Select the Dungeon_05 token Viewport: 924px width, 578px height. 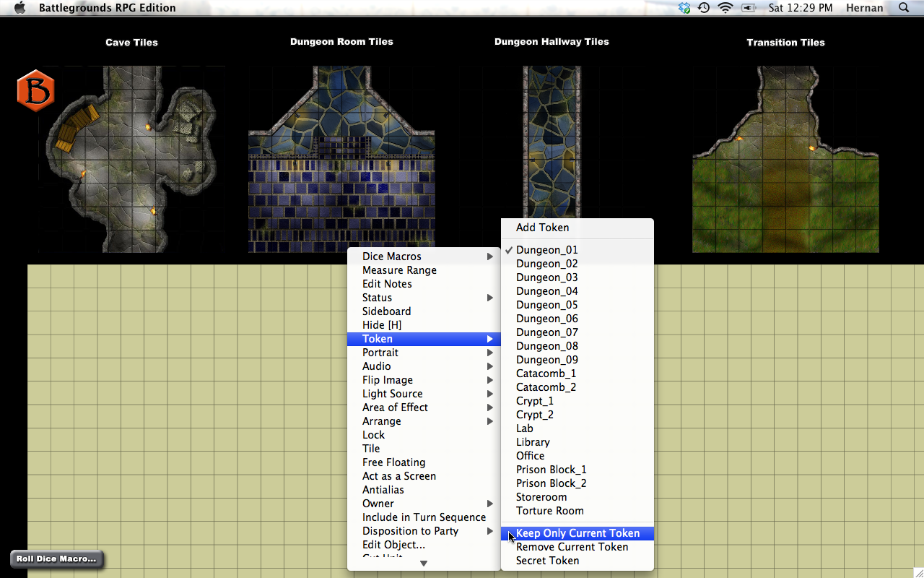click(577, 305)
